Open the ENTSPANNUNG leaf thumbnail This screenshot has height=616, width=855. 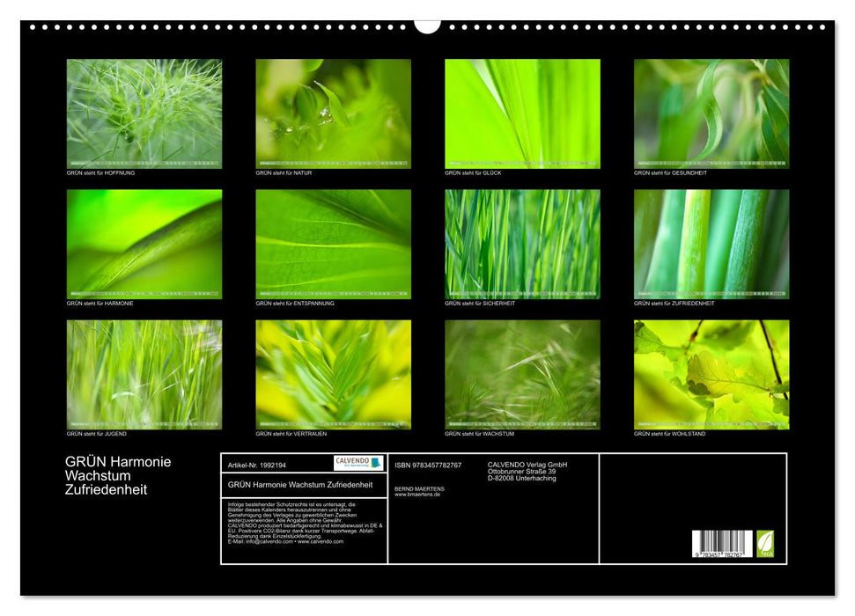tap(333, 244)
